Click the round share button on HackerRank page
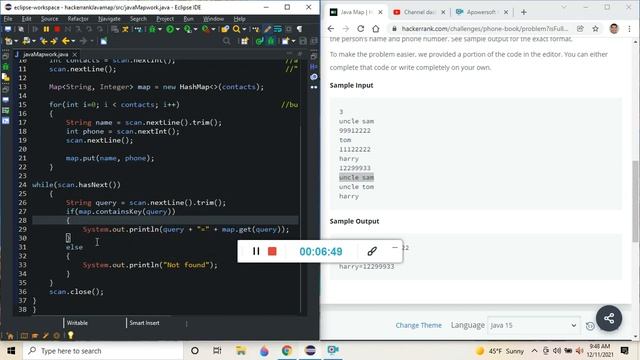The height and width of the screenshot is (360, 640). pos(609,318)
